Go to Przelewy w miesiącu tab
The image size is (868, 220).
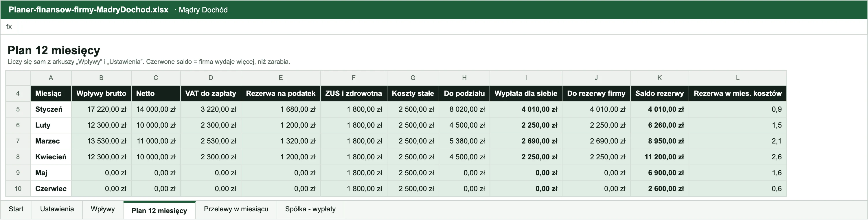click(236, 209)
